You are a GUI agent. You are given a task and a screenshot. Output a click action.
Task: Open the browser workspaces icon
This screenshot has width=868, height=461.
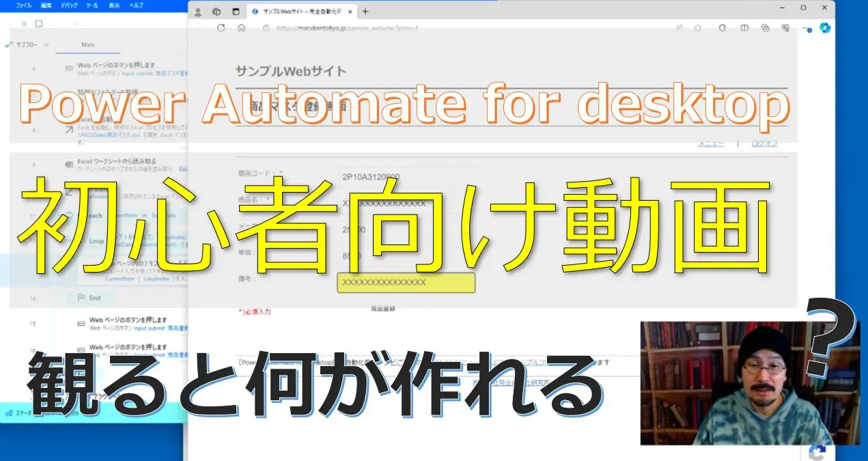[x=216, y=12]
